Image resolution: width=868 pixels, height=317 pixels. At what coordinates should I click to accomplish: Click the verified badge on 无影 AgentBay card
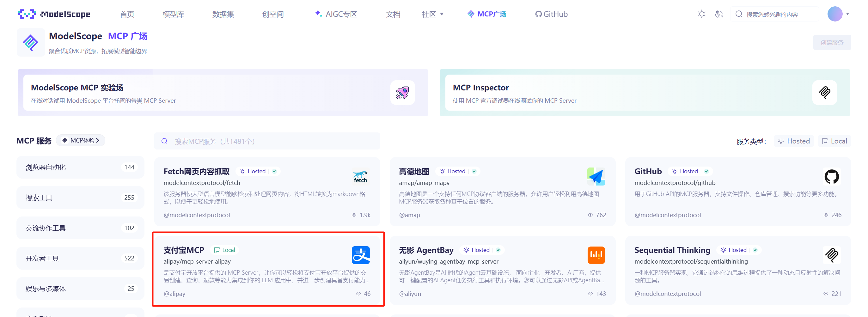tap(498, 250)
